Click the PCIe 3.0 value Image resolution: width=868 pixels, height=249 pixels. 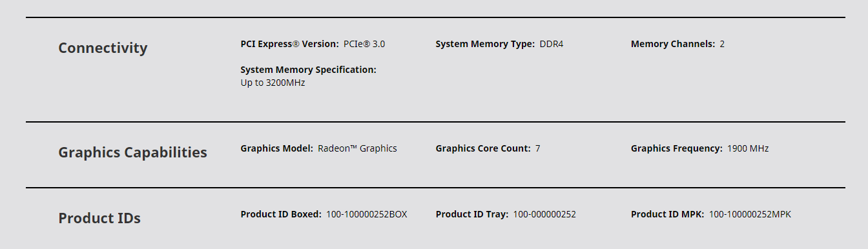(x=364, y=44)
